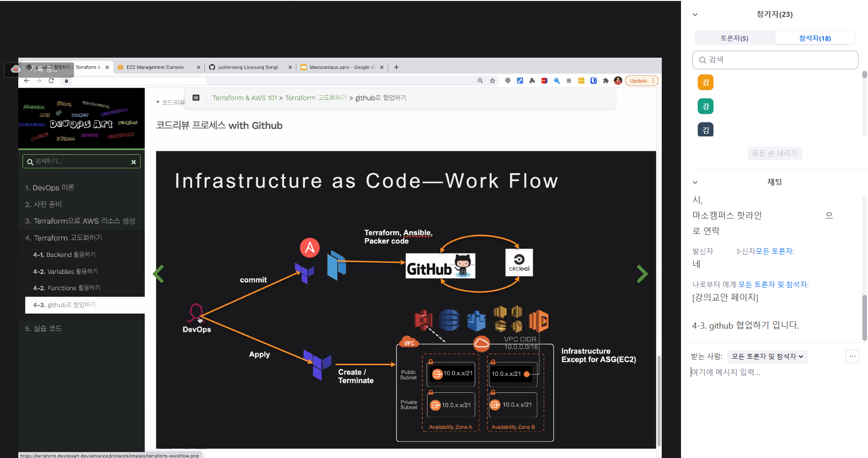868x458 pixels.
Task: Switch to EC2 Management Console browser tab
Action: tap(155, 67)
